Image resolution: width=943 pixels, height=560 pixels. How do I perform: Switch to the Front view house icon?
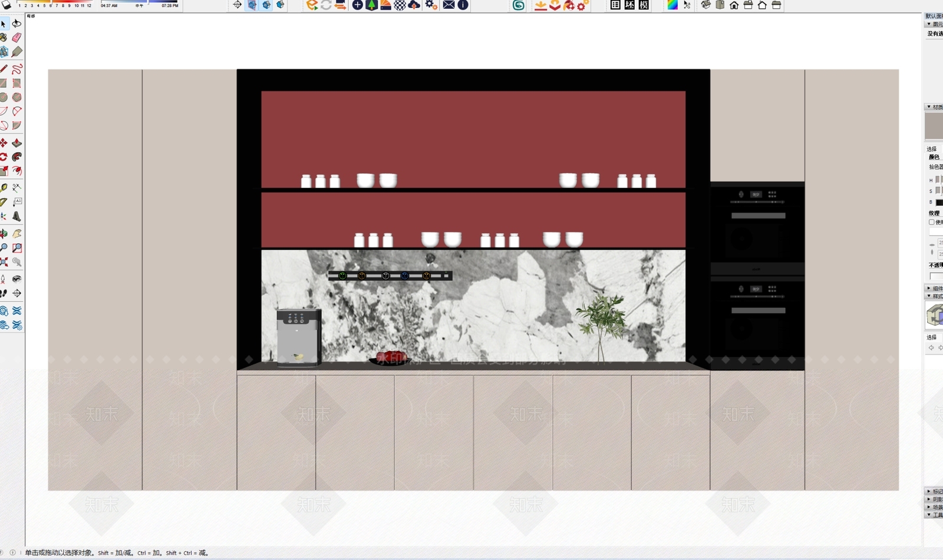point(734,5)
